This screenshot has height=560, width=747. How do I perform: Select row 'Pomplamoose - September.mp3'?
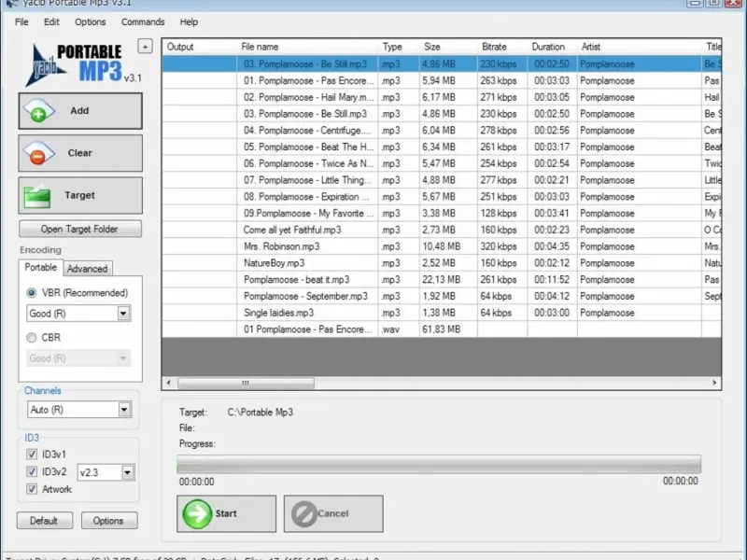(x=442, y=296)
